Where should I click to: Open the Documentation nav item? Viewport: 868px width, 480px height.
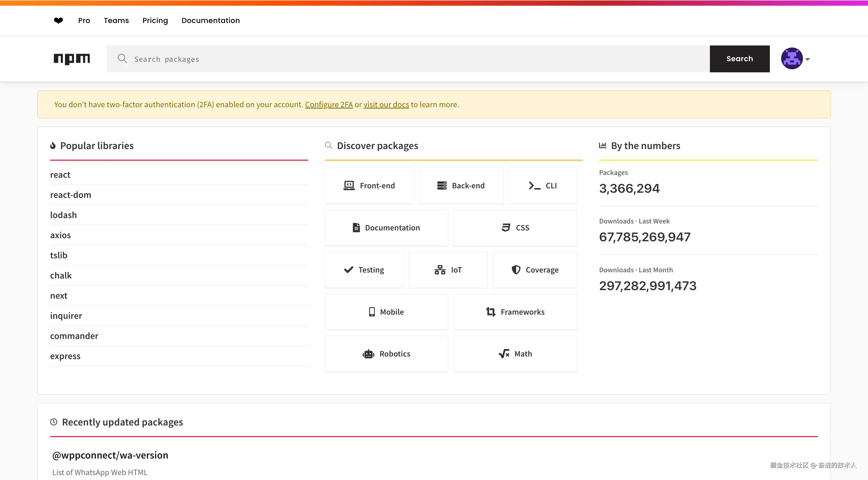tap(211, 21)
